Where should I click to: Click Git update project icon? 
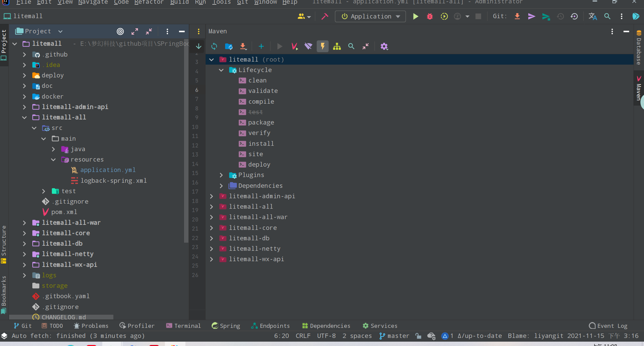point(517,16)
